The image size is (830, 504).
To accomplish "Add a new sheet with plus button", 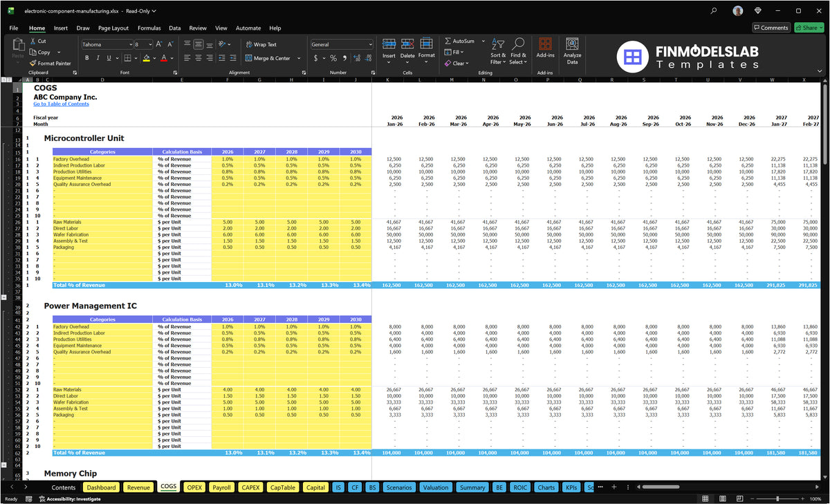I will [613, 487].
